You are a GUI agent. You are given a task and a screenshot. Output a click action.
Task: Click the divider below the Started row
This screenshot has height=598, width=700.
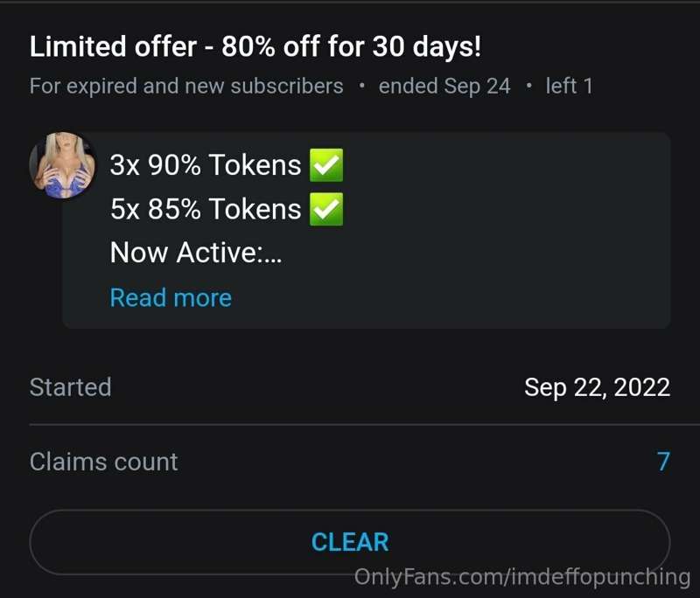(x=364, y=425)
